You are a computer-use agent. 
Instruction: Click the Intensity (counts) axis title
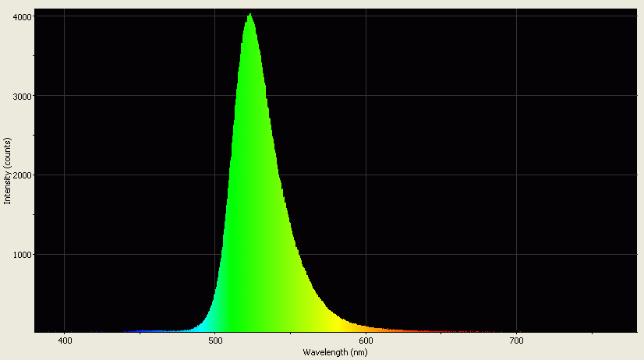pyautogui.click(x=7, y=171)
